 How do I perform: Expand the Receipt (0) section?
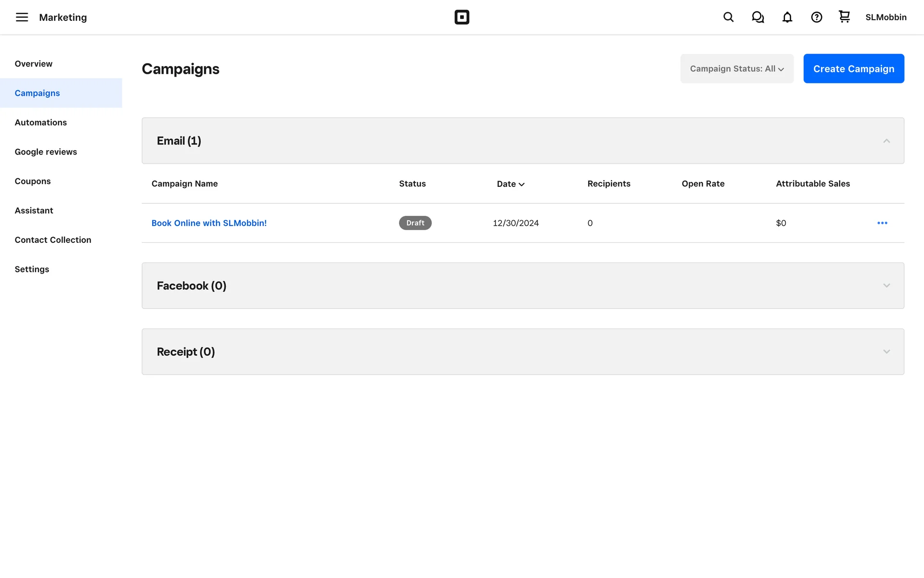(886, 352)
